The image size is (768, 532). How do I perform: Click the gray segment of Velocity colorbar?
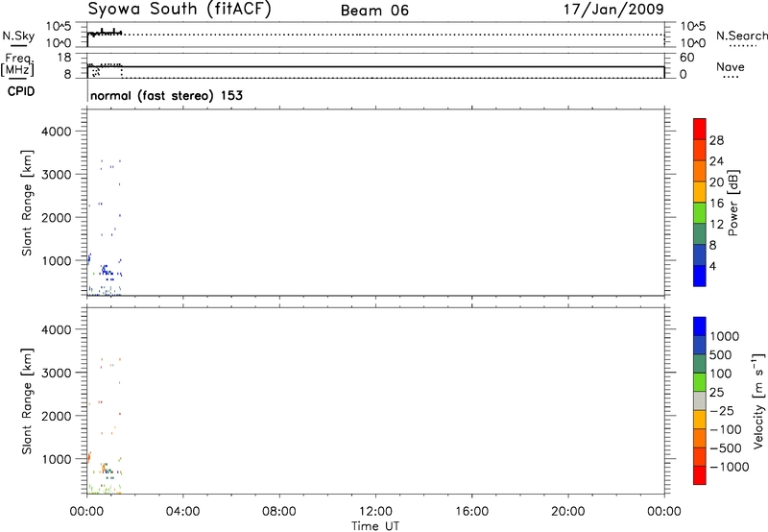[x=700, y=401]
